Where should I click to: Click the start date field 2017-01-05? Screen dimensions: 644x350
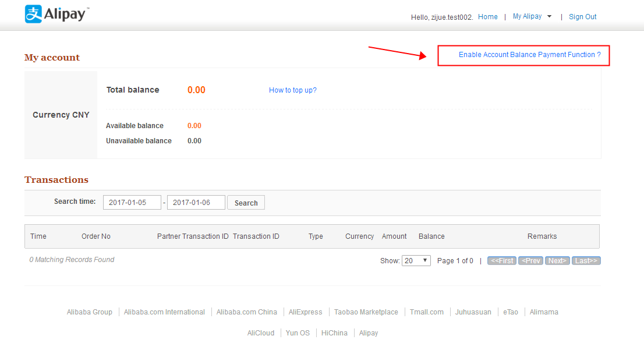[132, 203]
